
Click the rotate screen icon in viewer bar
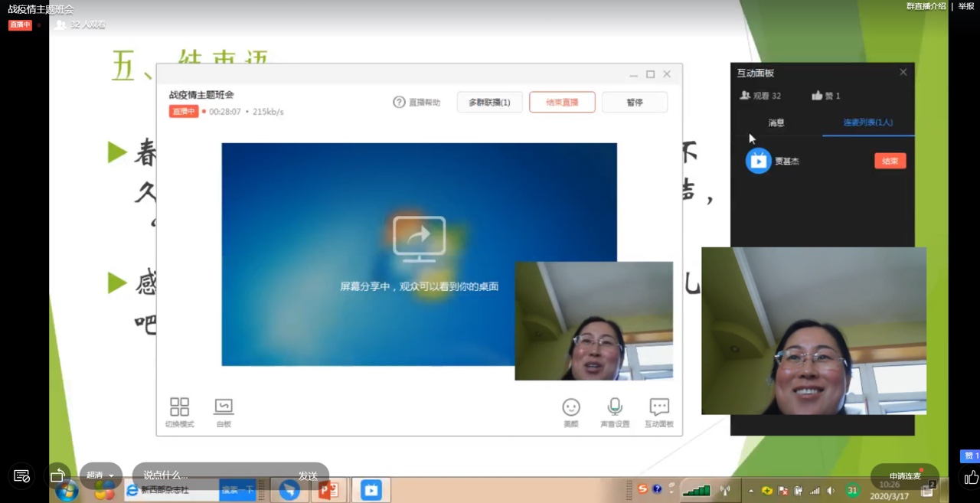[57, 475]
